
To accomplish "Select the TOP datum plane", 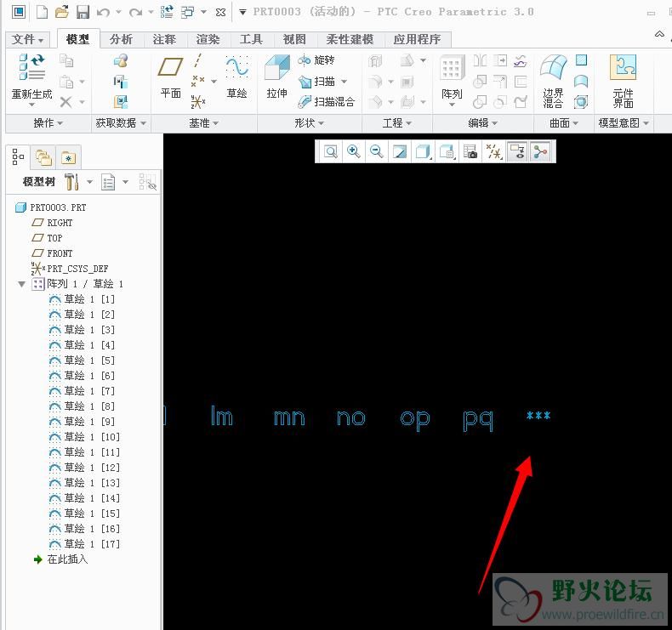I will tap(47, 238).
